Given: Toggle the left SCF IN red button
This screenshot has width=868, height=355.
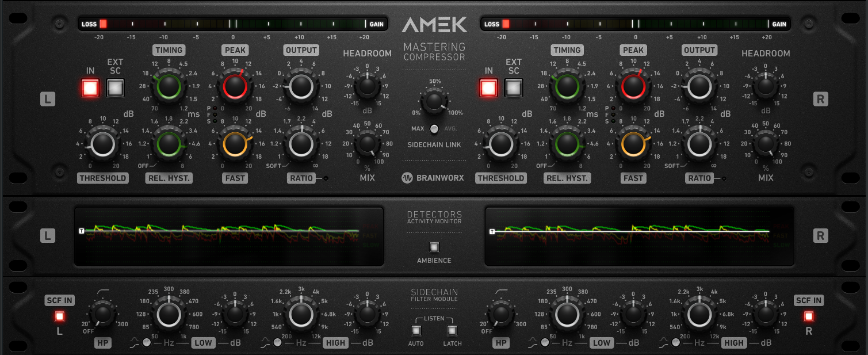Looking at the screenshot, I should [59, 316].
